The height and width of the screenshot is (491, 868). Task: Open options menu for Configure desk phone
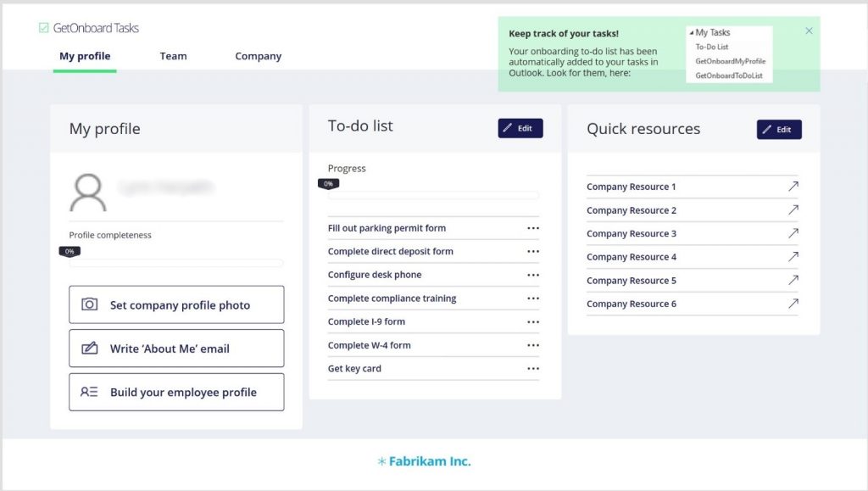click(x=533, y=275)
